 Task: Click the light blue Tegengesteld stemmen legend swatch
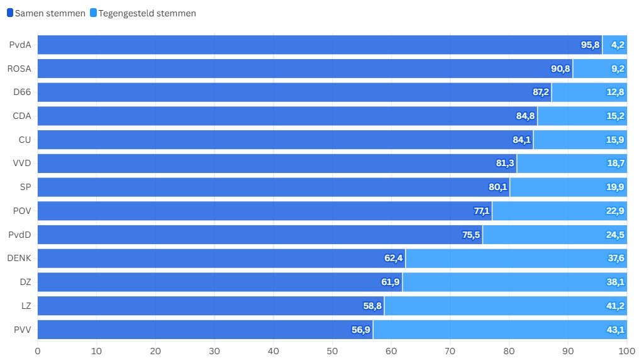click(x=94, y=13)
